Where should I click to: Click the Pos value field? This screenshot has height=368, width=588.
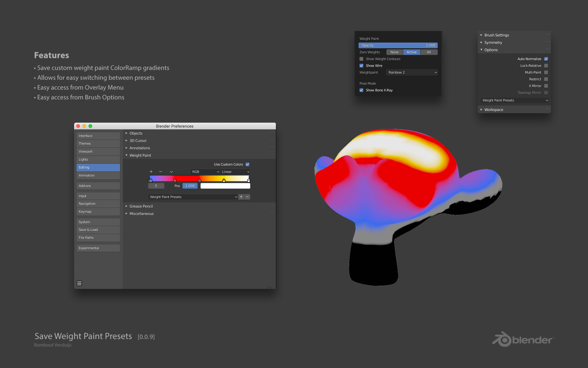pos(190,186)
